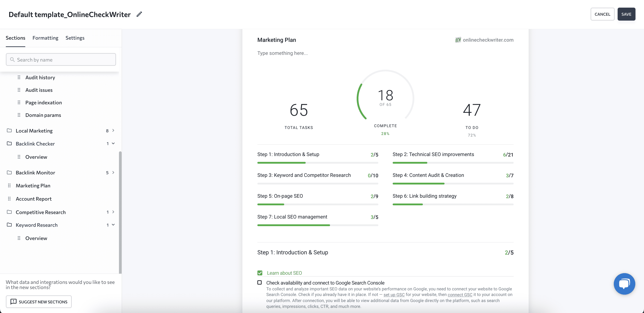This screenshot has height=313, width=644.
Task: Expand the Competitive Research folder
Action: click(x=113, y=212)
